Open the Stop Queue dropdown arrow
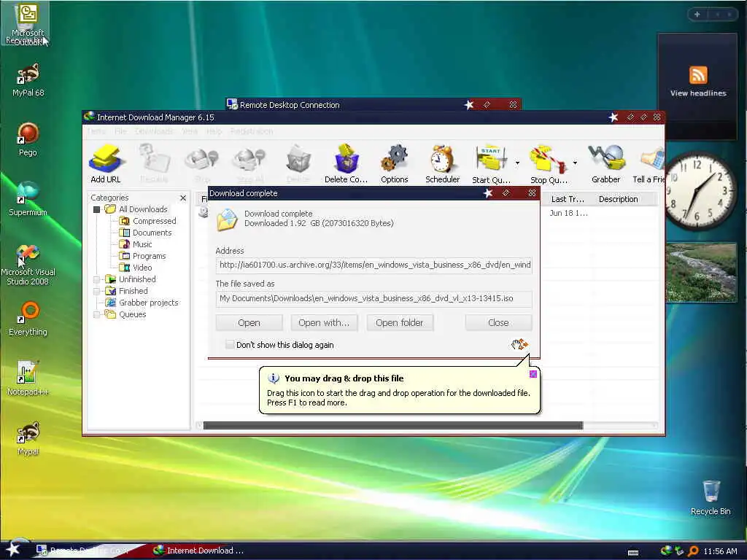The width and height of the screenshot is (747, 560). pos(575,163)
